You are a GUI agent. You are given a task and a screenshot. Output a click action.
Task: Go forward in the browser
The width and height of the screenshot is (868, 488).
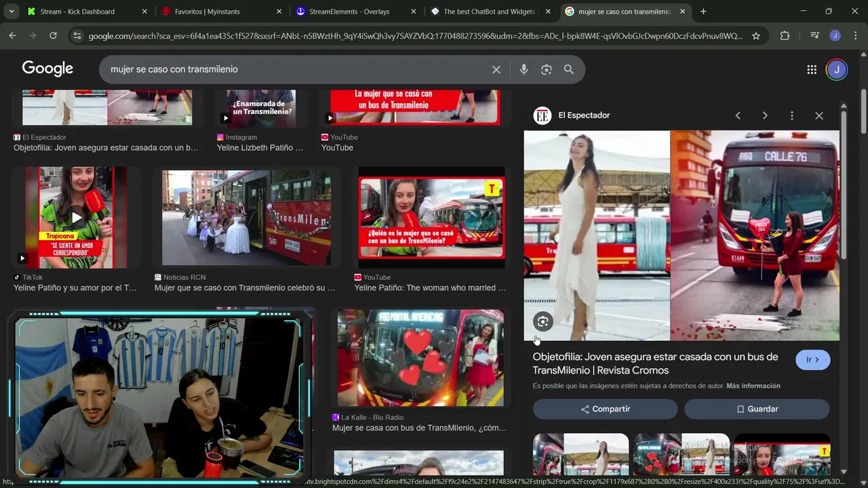pyautogui.click(x=33, y=35)
